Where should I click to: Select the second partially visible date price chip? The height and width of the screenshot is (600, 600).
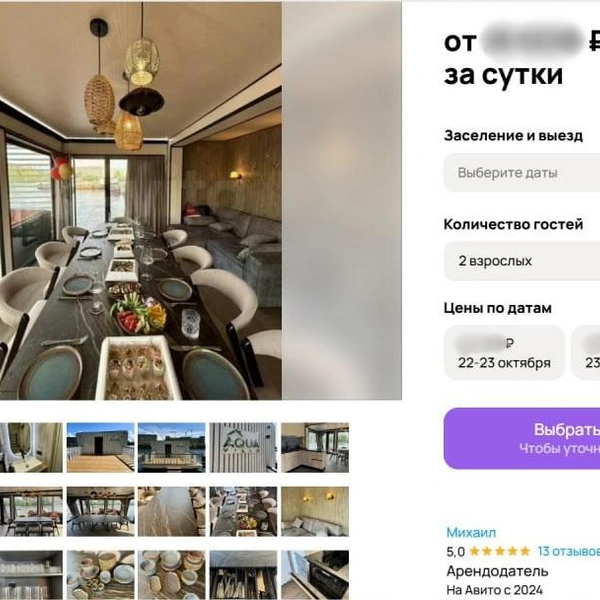585,352
